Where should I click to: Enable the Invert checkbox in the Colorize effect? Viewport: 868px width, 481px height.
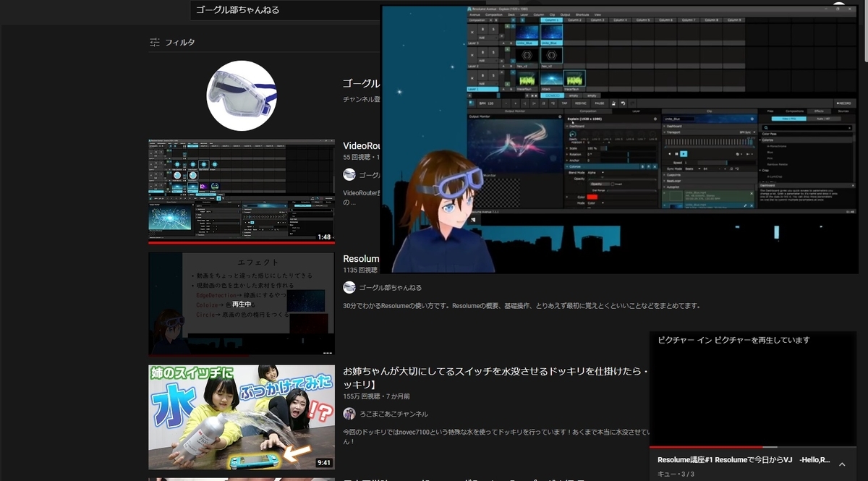coord(613,184)
